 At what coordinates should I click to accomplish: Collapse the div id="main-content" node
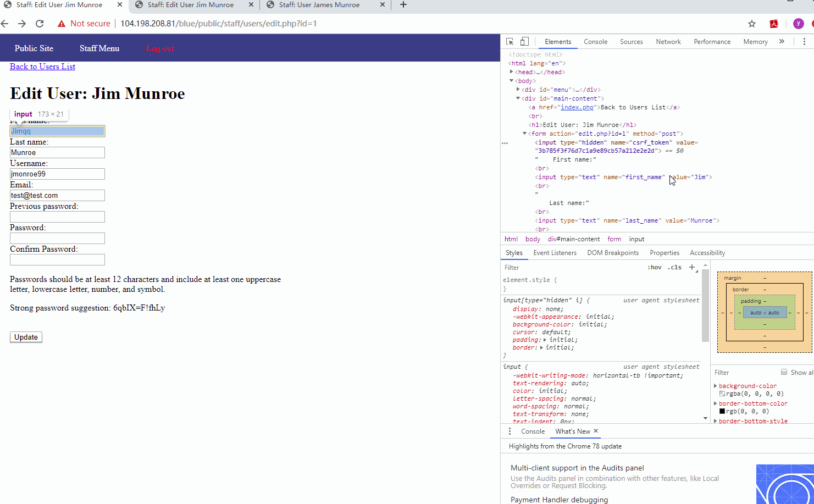point(518,98)
